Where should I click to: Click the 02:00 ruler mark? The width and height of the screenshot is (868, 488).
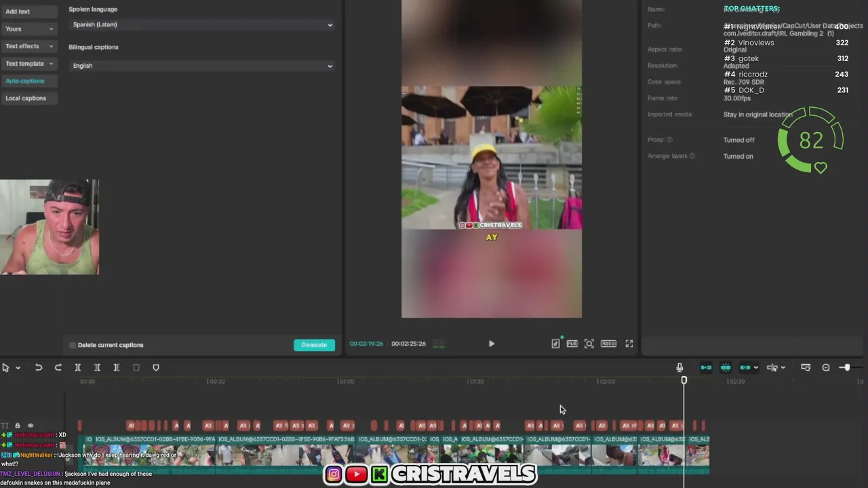[607, 382]
